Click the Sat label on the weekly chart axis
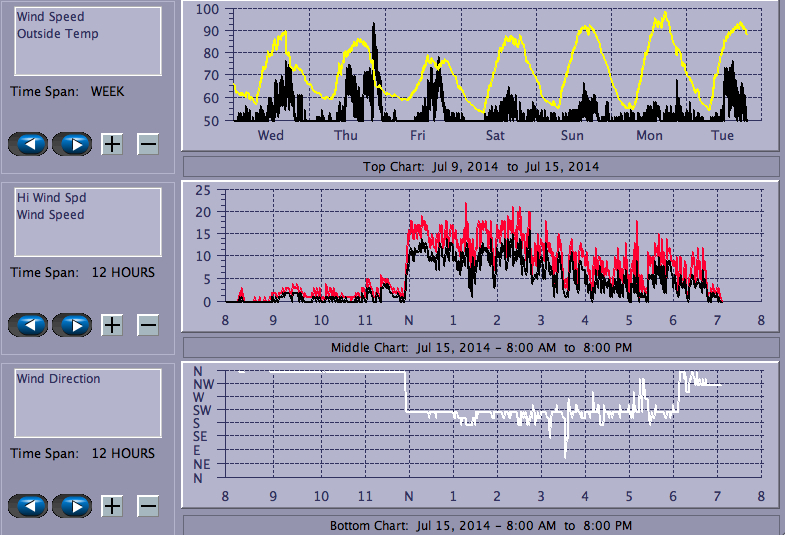This screenshot has width=785, height=535. 495,135
